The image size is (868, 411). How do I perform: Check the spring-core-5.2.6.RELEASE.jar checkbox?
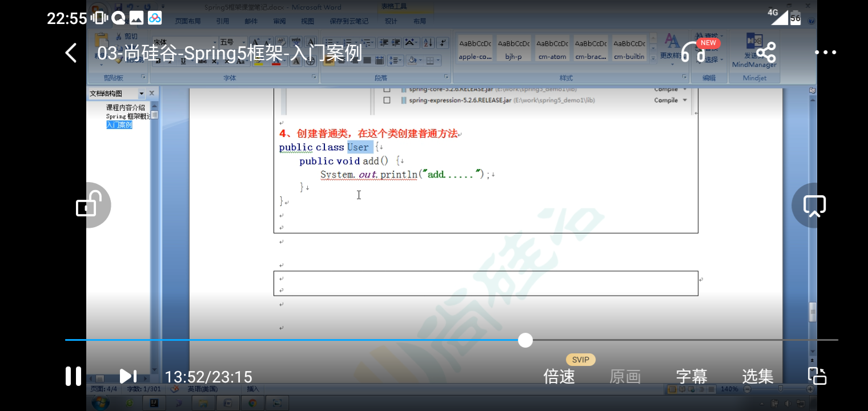point(387,90)
